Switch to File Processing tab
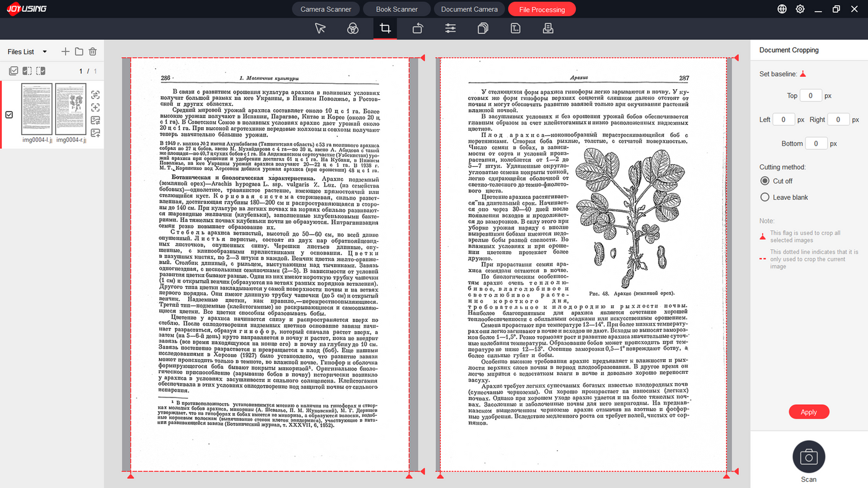 coord(542,9)
